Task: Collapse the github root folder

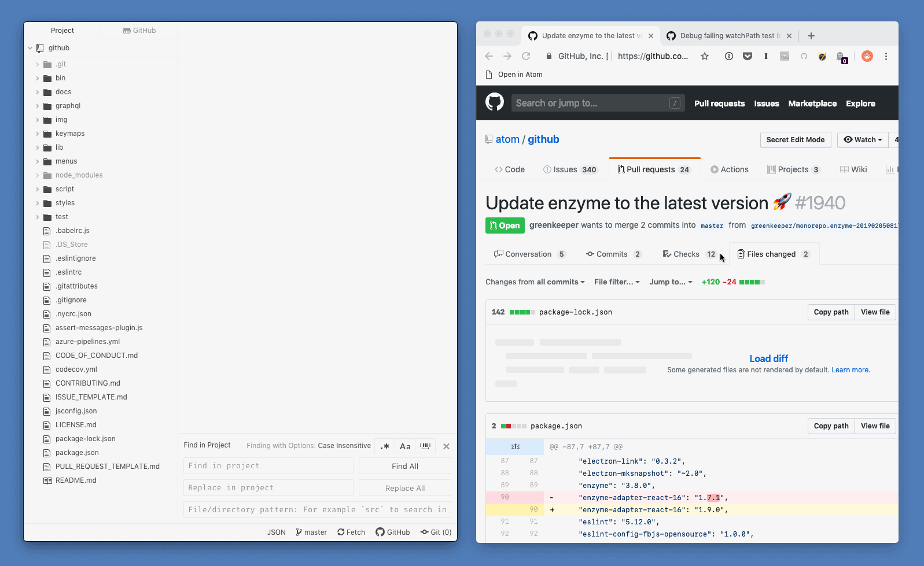Action: [30, 48]
